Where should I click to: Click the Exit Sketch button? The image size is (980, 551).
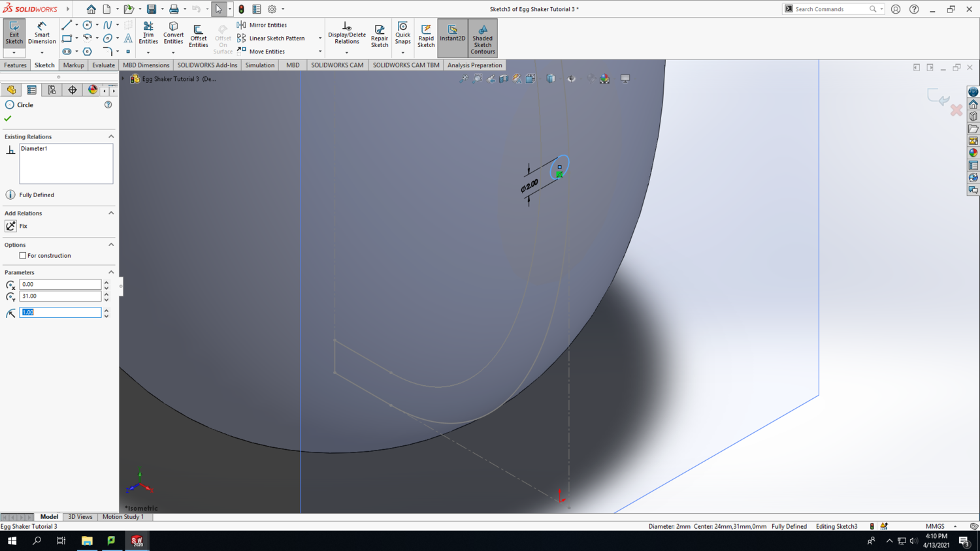pos(14,33)
